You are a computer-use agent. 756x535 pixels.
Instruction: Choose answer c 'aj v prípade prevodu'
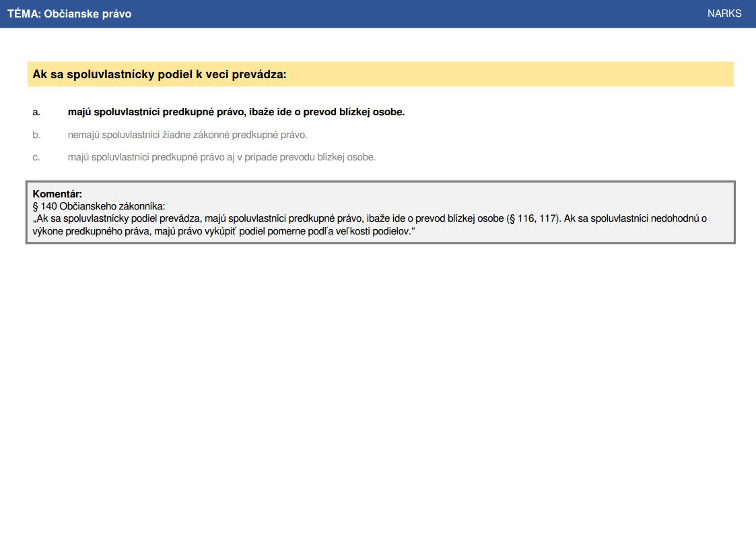tap(221, 157)
